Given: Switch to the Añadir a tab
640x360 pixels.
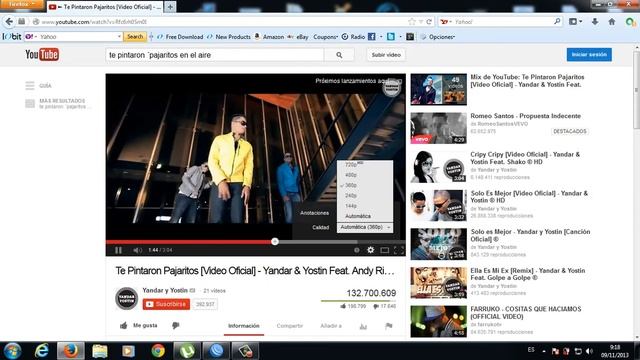Looking at the screenshot, I should coord(331,326).
